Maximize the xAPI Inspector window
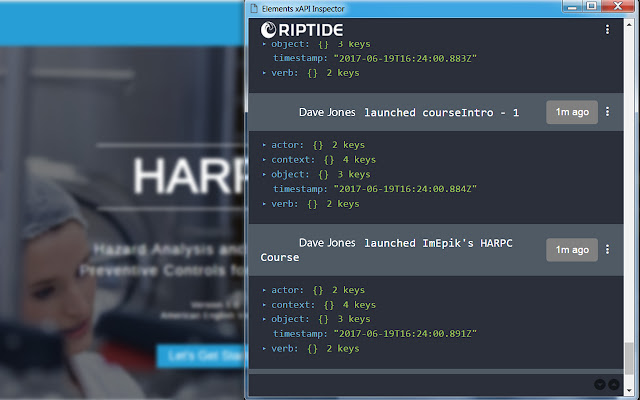This screenshot has width=640, height=400. tap(591, 6)
